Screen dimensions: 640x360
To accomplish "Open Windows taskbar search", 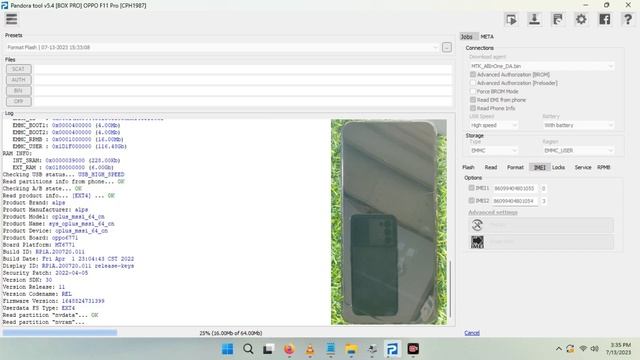I will click(x=248, y=349).
